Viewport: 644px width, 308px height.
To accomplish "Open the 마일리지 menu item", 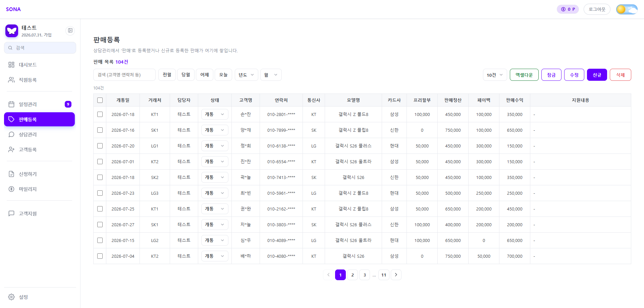I will coord(40,189).
